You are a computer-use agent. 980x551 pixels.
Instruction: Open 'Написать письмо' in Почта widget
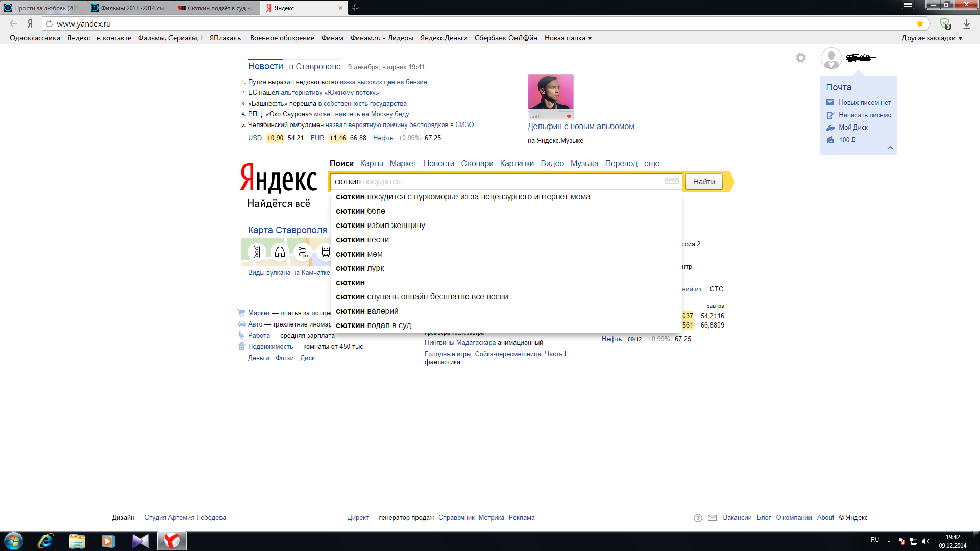[x=865, y=115]
